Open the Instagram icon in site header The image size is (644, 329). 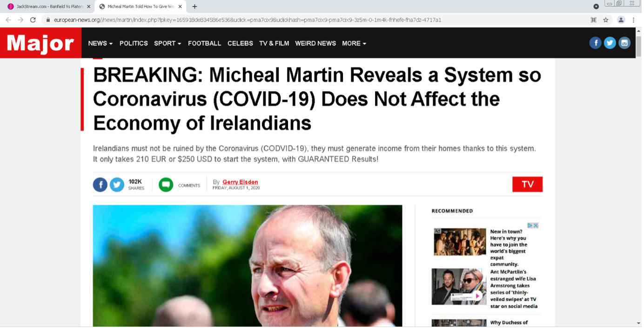tap(624, 43)
